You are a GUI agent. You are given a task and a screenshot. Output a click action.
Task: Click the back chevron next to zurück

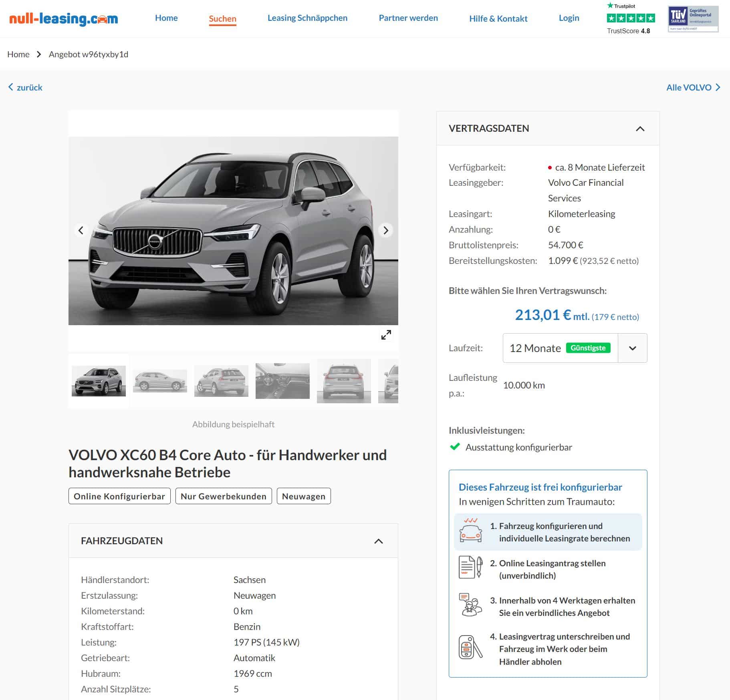pos(11,87)
